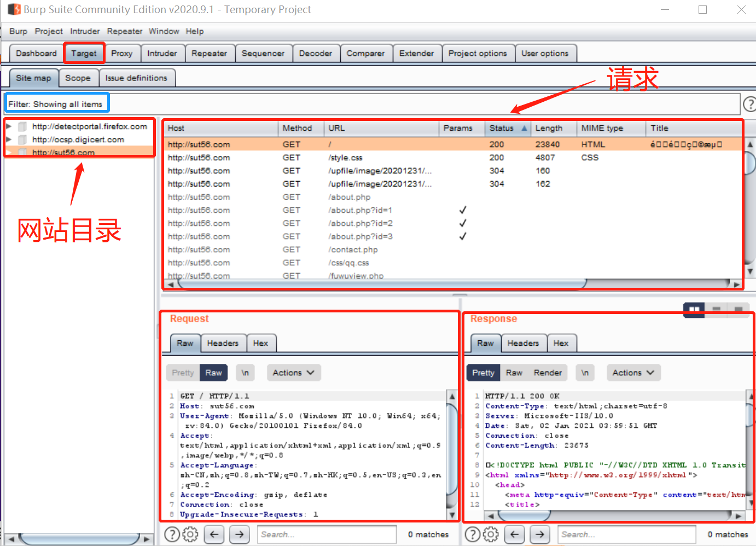
Task: Sort the table by Title column
Action: tap(694, 128)
